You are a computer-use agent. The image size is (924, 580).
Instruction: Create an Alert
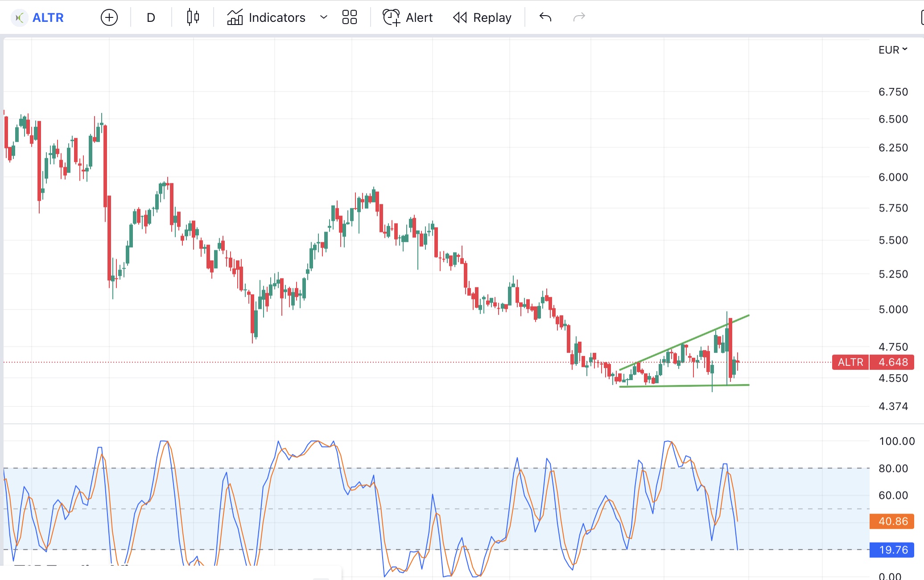click(419, 18)
